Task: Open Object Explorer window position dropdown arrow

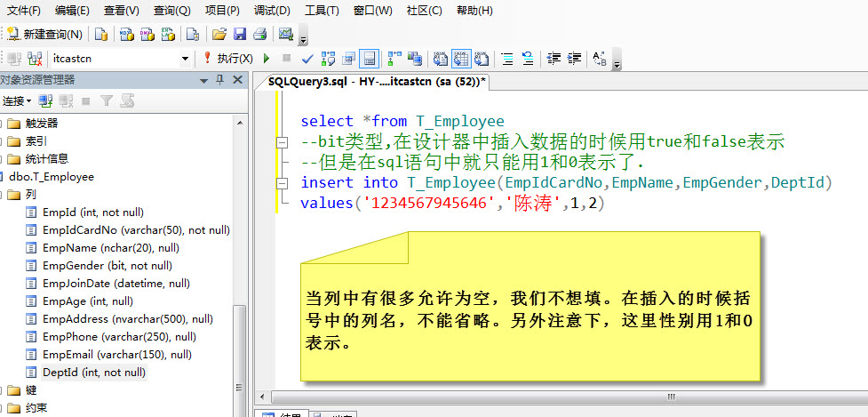Action: [203, 80]
